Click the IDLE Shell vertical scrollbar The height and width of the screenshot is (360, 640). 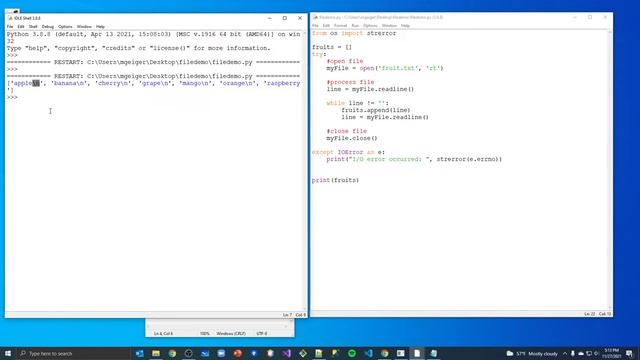coord(305,171)
